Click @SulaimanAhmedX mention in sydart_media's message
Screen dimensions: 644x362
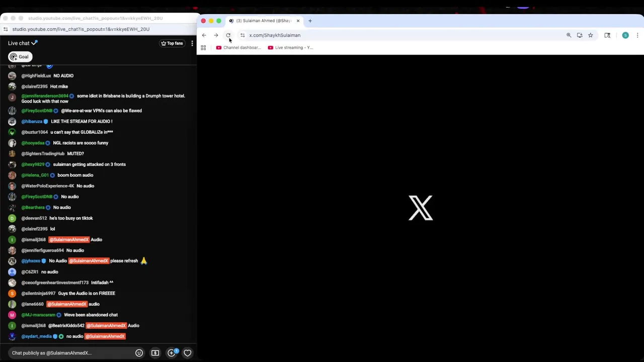pyautogui.click(x=105, y=336)
